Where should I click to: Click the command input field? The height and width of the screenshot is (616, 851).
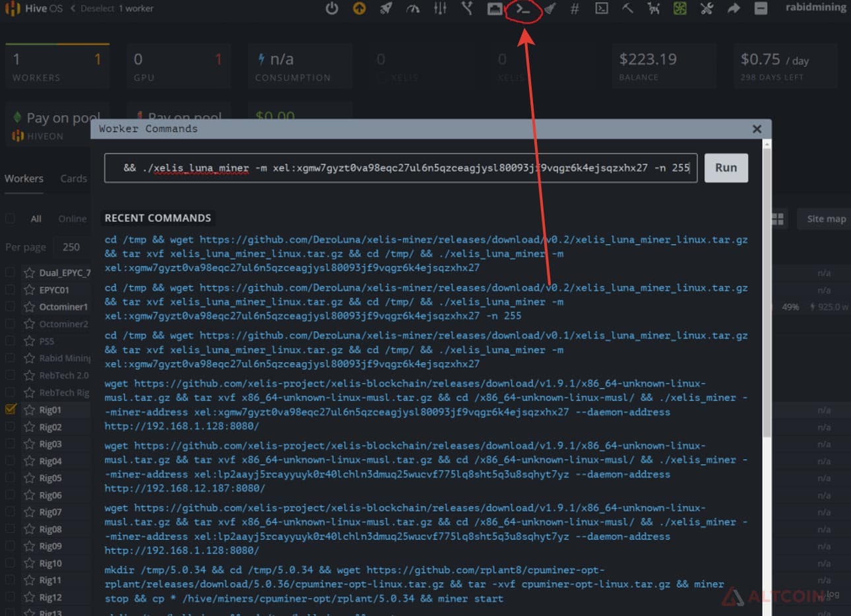400,168
